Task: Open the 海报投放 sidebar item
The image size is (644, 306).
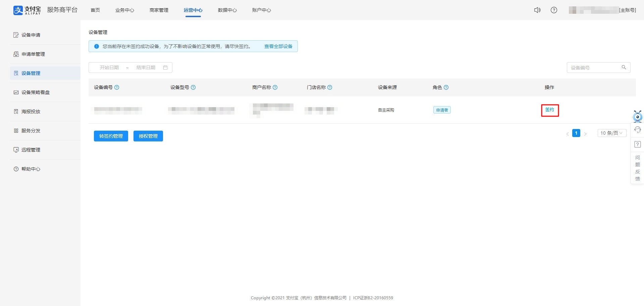Action: tap(45, 112)
